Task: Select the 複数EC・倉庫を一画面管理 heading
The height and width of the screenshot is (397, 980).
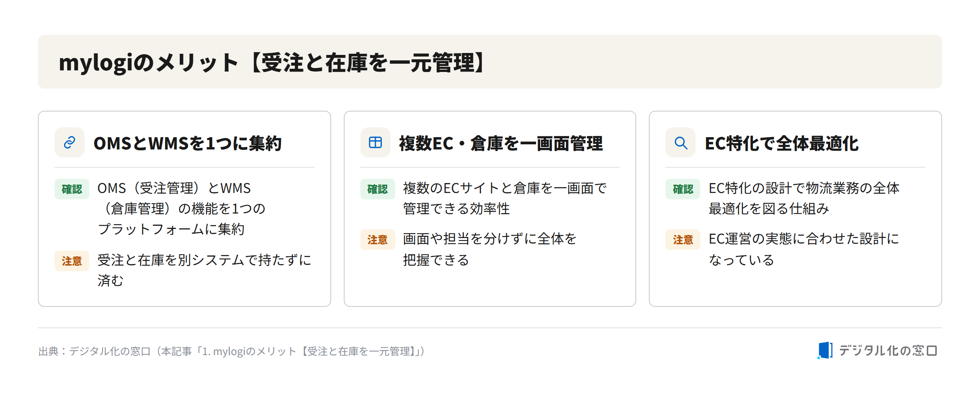Action: click(501, 143)
